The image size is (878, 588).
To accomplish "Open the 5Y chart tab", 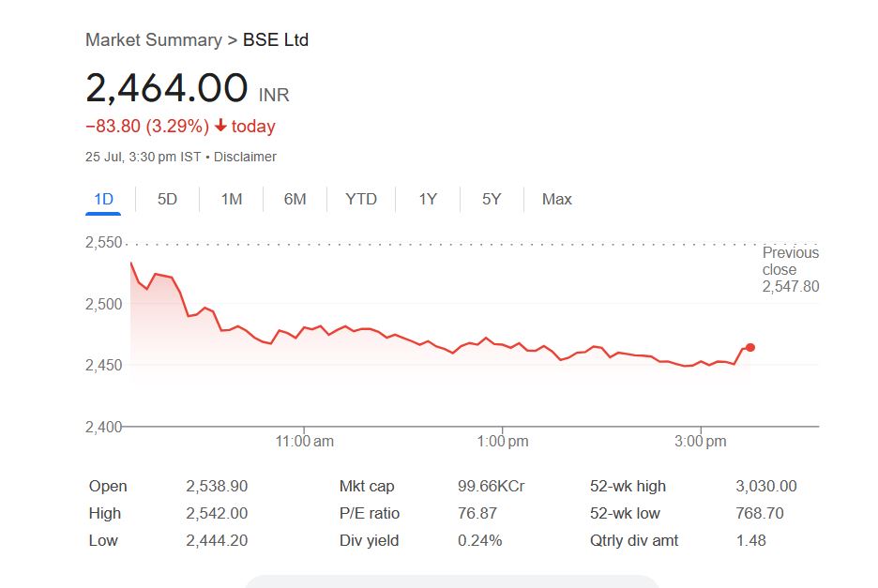I will (492, 199).
